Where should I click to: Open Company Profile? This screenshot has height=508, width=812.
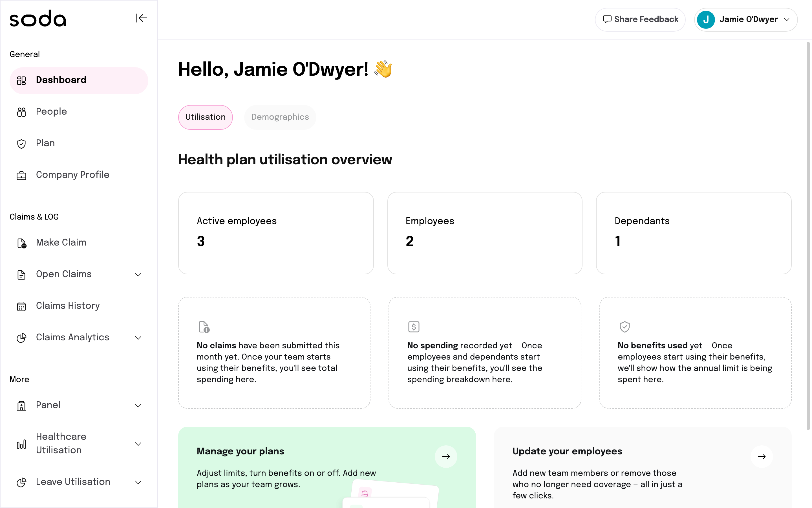coord(79,175)
